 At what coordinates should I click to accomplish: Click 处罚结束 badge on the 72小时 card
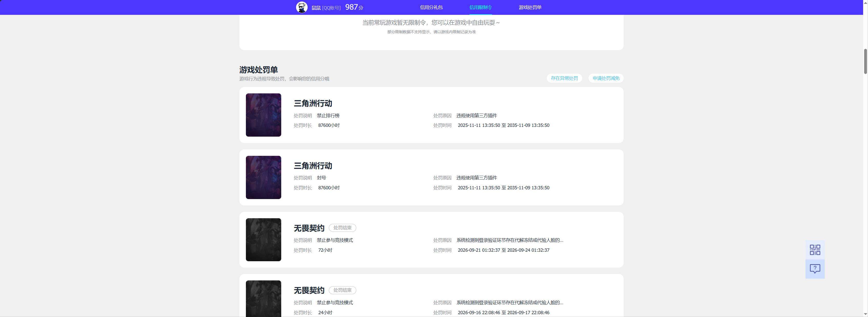[342, 228]
